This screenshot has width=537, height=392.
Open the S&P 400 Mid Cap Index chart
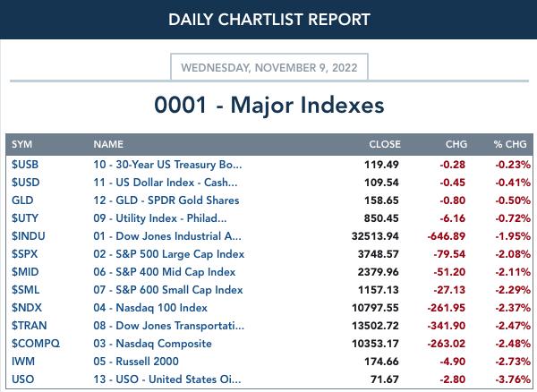click(x=165, y=272)
